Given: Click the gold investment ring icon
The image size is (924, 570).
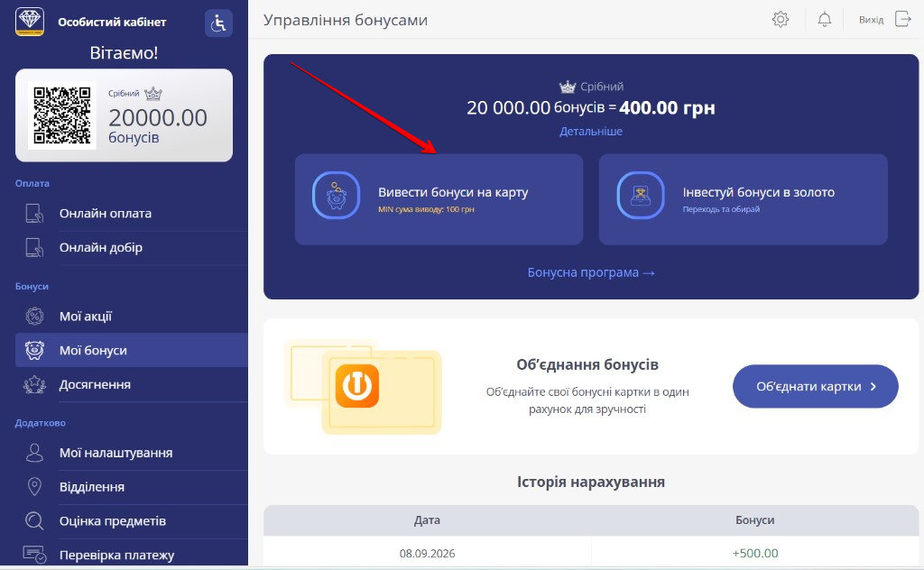Looking at the screenshot, I should click(641, 195).
